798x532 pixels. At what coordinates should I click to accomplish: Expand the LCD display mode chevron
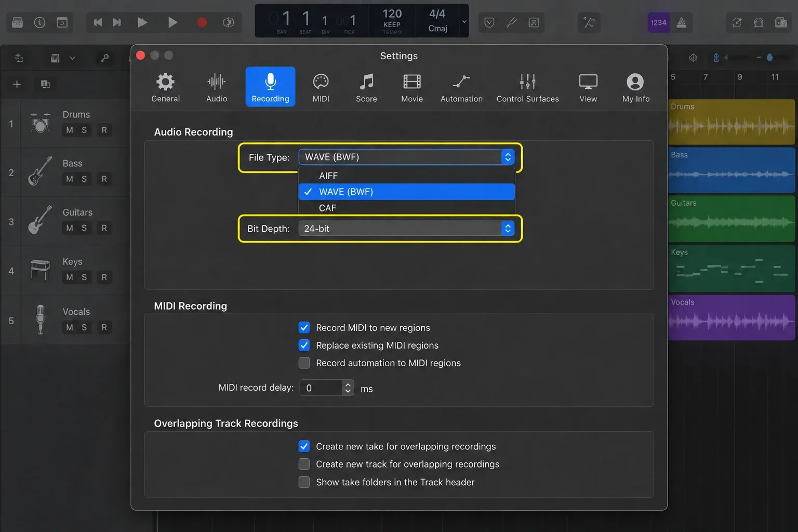pyautogui.click(x=464, y=21)
